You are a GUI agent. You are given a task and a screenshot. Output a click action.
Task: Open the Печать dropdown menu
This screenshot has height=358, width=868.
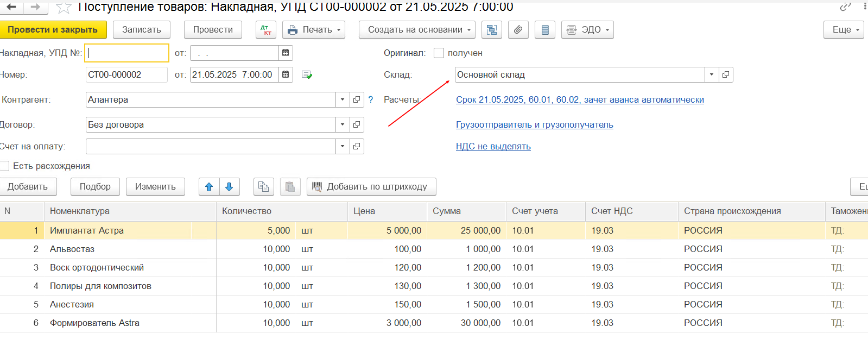(x=314, y=30)
